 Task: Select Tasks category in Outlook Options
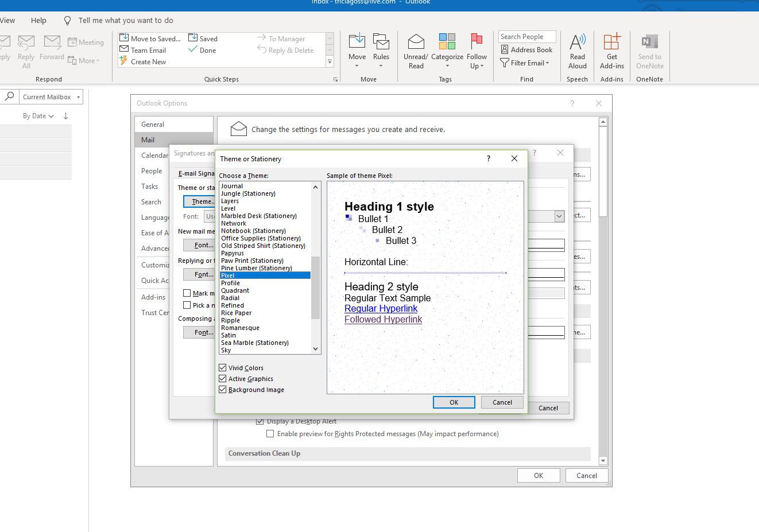point(149,186)
